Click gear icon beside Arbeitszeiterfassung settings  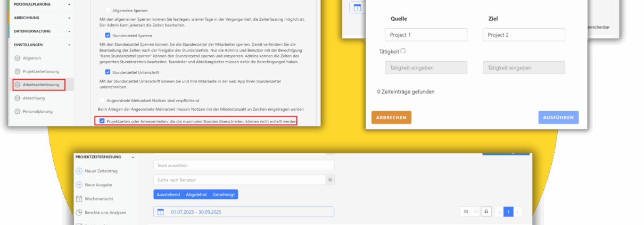18,85
